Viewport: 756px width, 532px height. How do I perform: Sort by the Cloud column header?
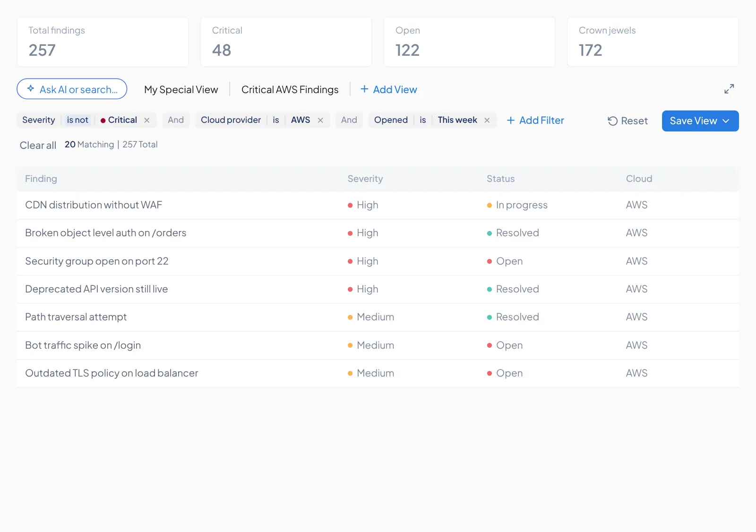[x=639, y=179]
